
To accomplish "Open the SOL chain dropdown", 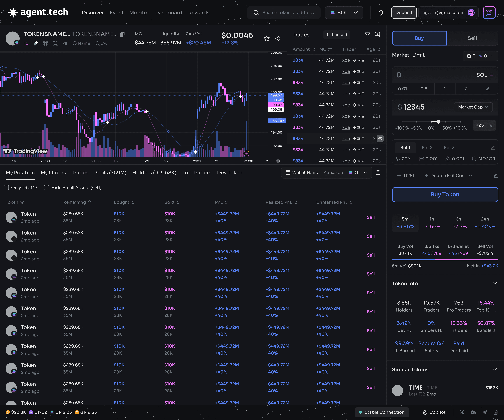I will click(x=344, y=13).
